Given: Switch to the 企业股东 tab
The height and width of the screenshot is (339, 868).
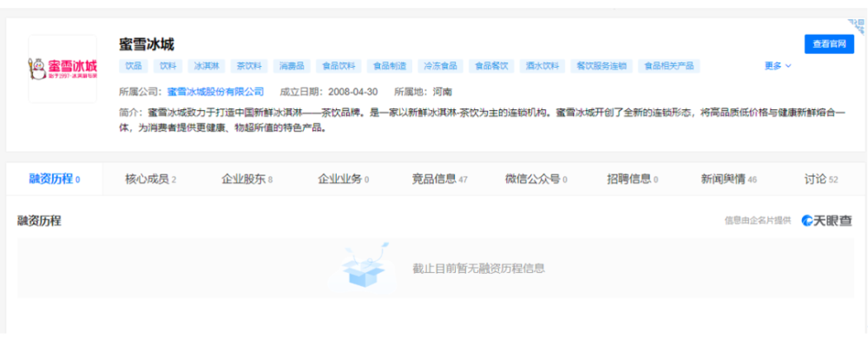Looking at the screenshot, I should [x=247, y=179].
